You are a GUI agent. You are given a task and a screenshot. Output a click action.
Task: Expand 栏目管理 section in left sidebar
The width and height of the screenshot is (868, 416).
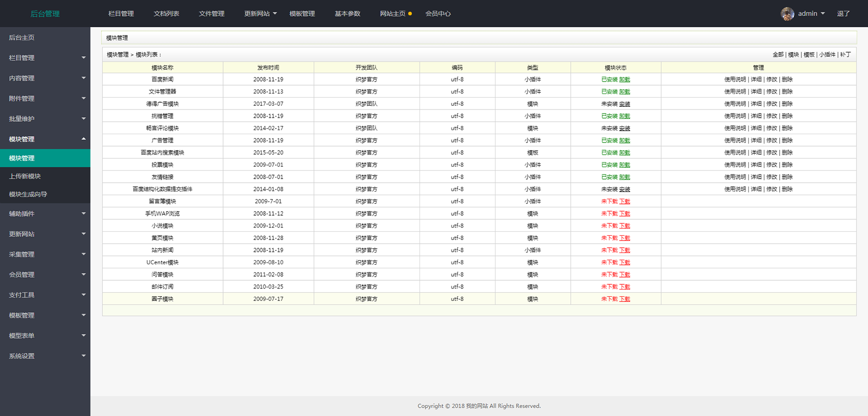point(45,58)
